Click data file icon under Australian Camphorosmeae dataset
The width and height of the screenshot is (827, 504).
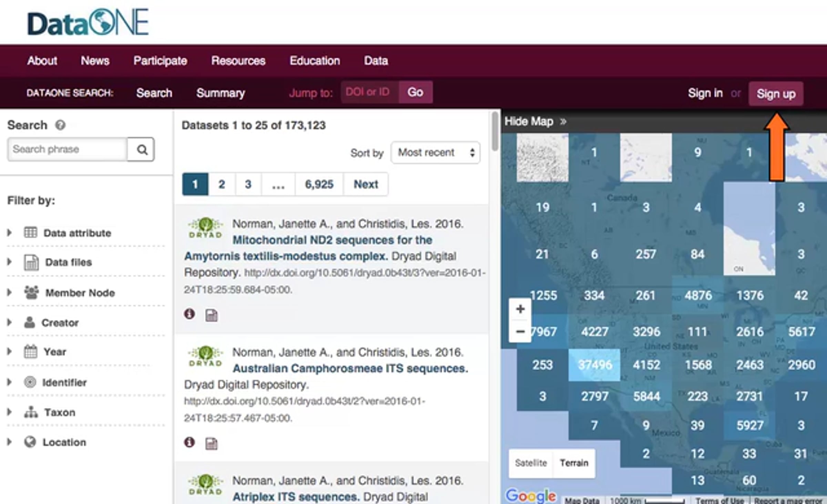click(x=211, y=443)
